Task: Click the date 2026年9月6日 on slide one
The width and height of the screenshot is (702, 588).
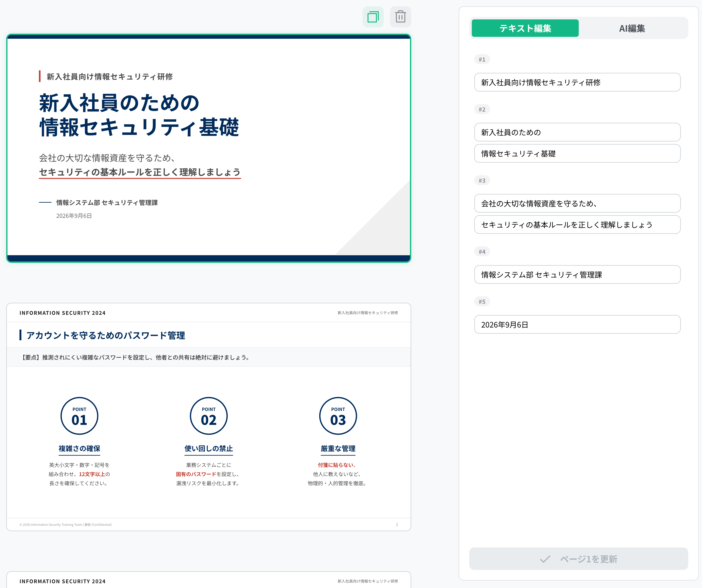Action: tap(74, 216)
